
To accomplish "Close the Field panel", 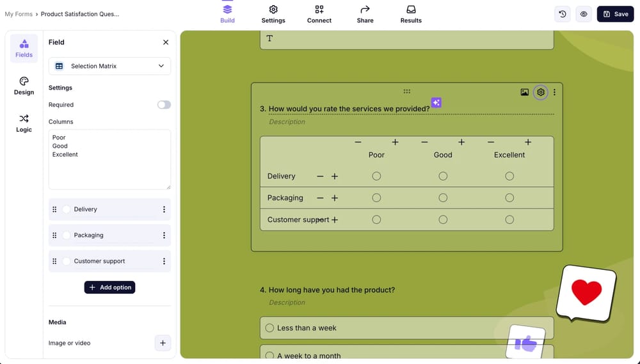I will click(x=166, y=42).
